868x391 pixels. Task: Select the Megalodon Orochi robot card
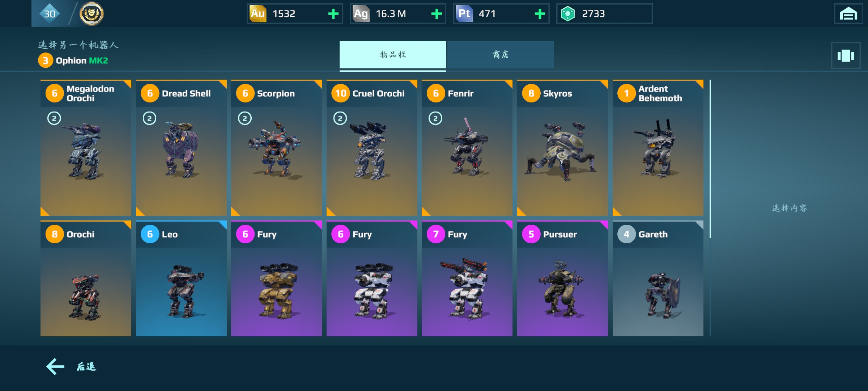pos(86,148)
